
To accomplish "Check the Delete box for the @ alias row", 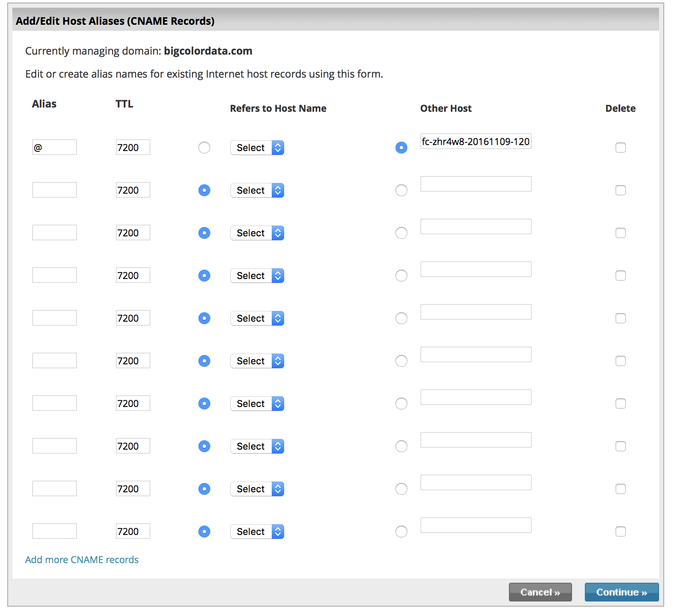I will (620, 148).
